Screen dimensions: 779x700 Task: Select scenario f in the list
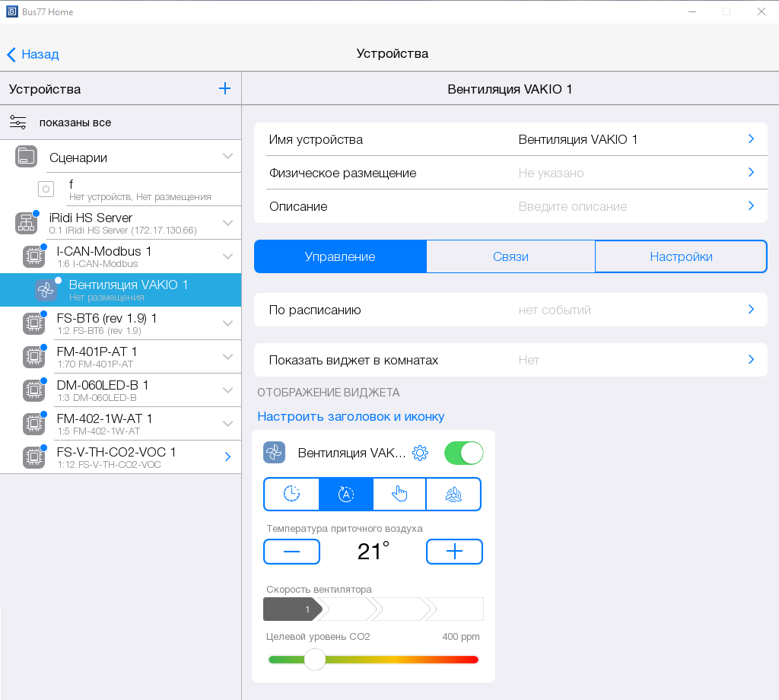pos(121,189)
